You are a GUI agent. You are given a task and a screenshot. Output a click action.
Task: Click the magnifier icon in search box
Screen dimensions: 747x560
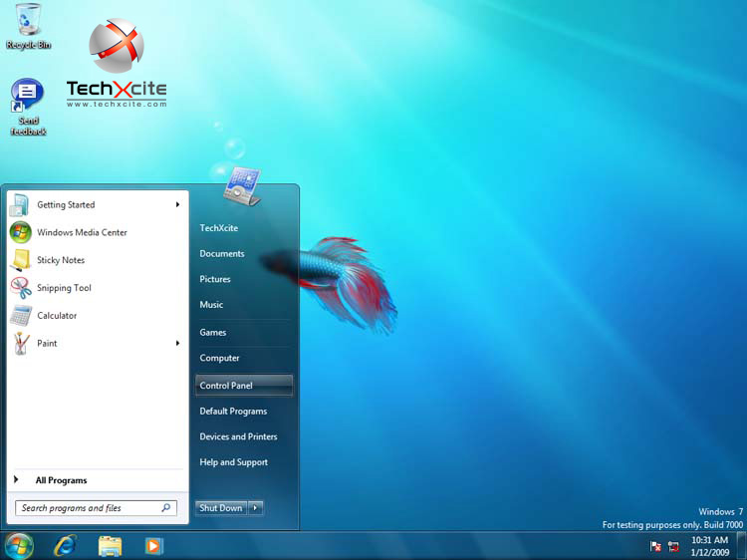pyautogui.click(x=165, y=508)
